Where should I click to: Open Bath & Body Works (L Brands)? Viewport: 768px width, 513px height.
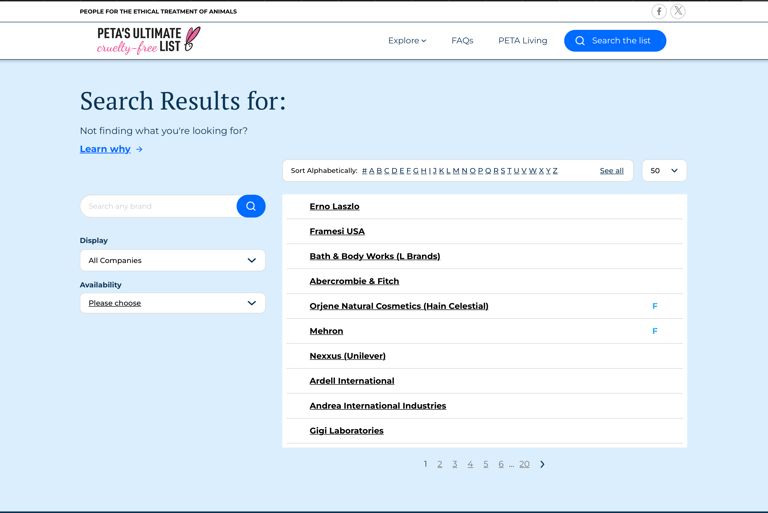coord(375,256)
